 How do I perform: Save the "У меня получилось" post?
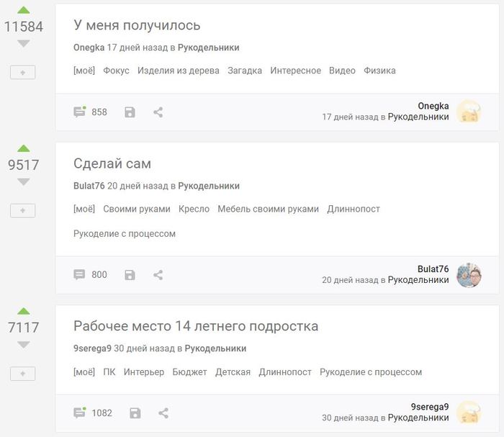[130, 112]
